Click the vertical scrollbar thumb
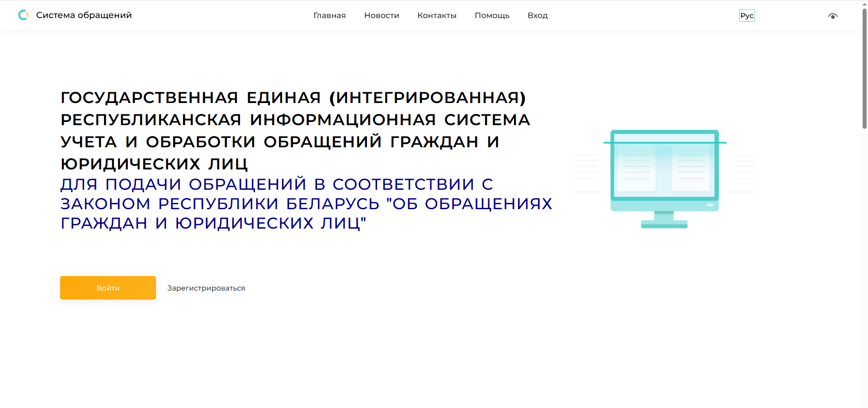 tap(864, 68)
